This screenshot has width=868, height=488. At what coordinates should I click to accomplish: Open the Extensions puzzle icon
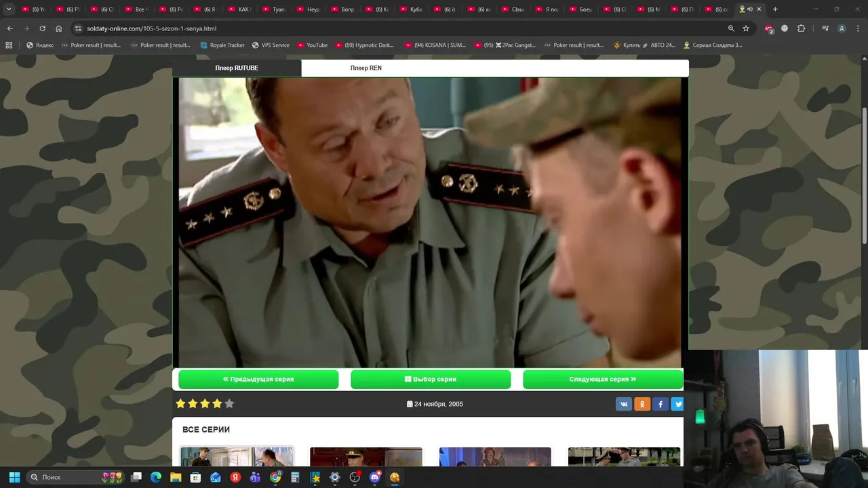(x=801, y=28)
